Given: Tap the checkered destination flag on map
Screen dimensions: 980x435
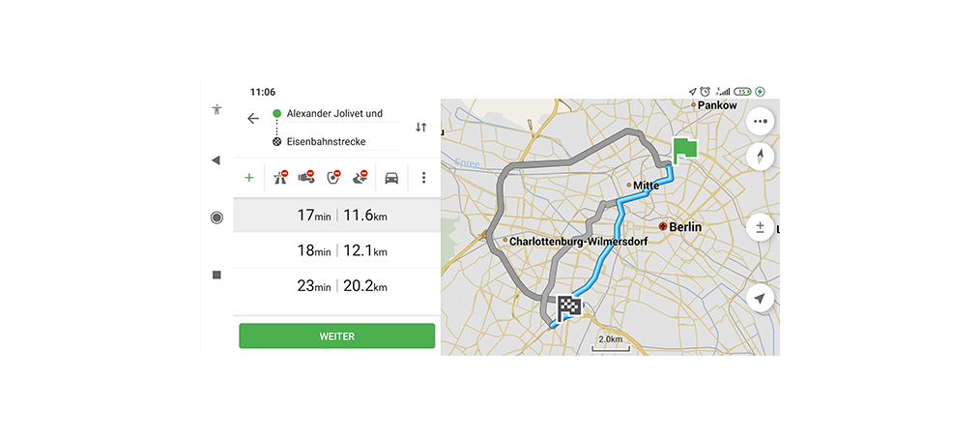Looking at the screenshot, I should pos(569,307).
